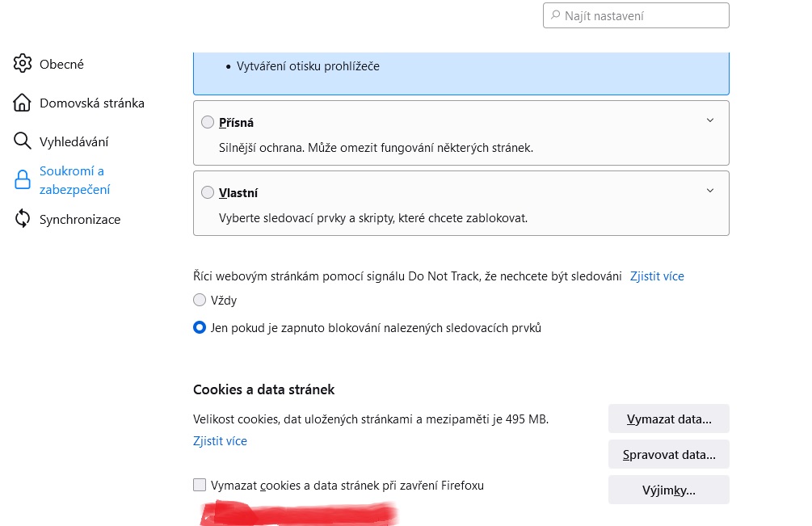This screenshot has height=526, width=812.
Task: Click the Vymazat data button
Action: click(668, 419)
